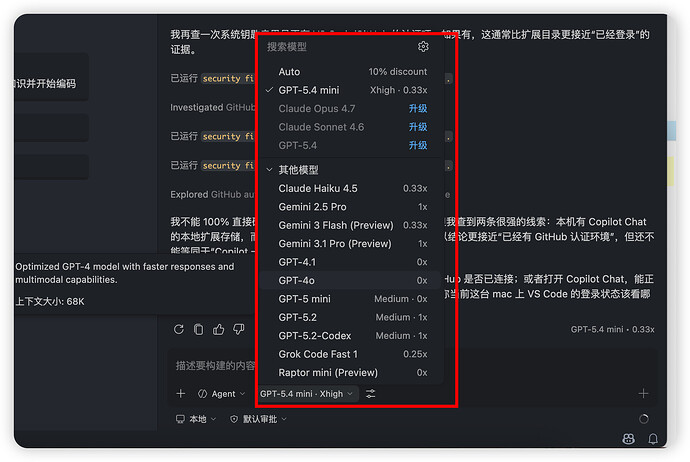Copy the response with clipboard icon

pos(199,329)
